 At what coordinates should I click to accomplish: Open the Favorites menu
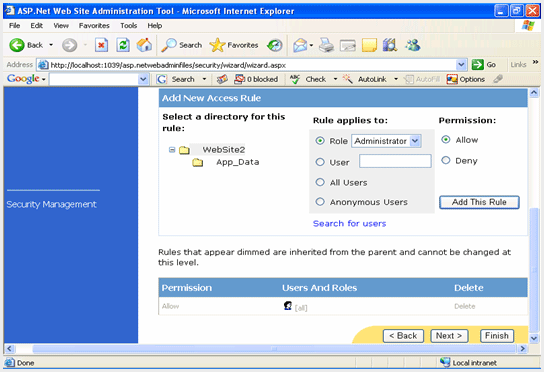94,26
